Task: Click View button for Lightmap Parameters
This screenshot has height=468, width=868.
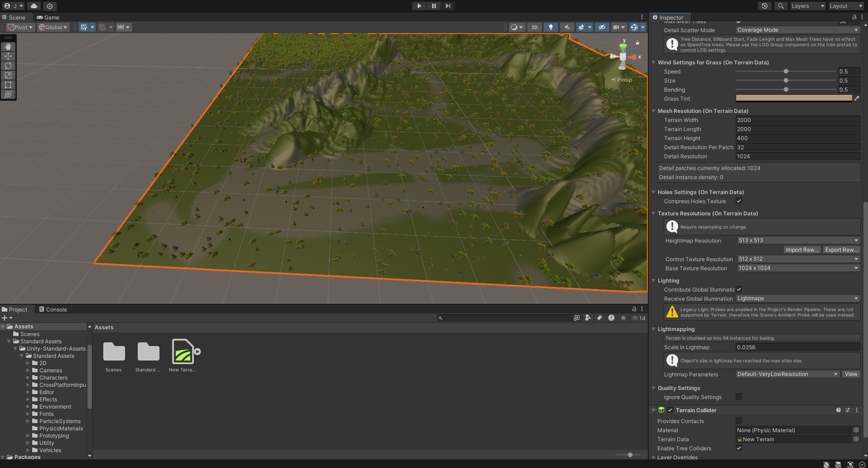Action: [x=851, y=374]
